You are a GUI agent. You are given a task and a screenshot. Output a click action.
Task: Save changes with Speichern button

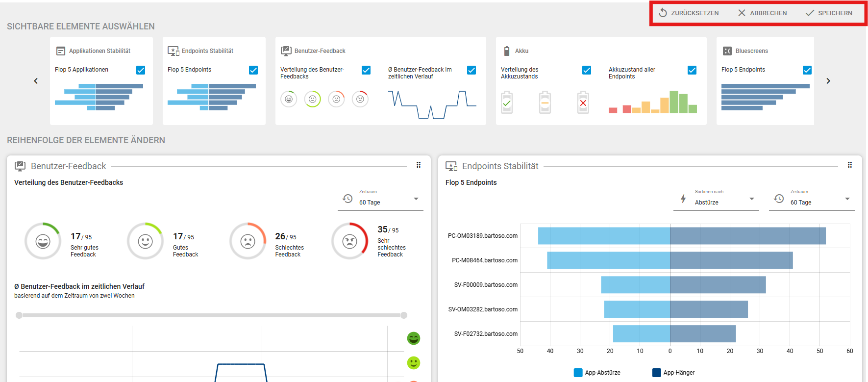pyautogui.click(x=829, y=13)
